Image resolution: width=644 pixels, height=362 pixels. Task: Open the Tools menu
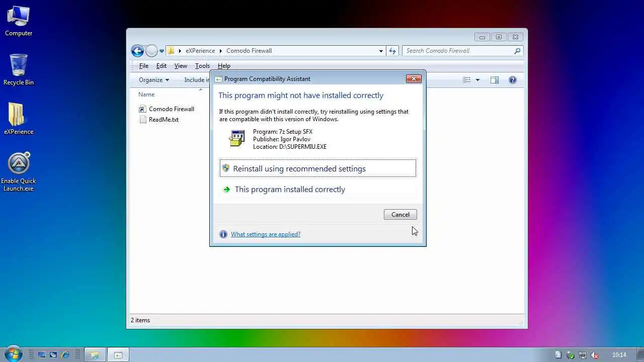(x=202, y=66)
